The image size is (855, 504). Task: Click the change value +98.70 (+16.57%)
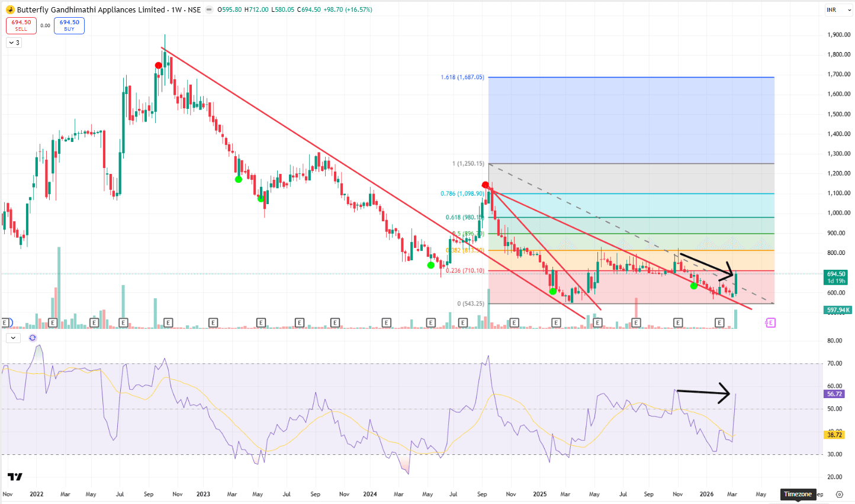[348, 9]
